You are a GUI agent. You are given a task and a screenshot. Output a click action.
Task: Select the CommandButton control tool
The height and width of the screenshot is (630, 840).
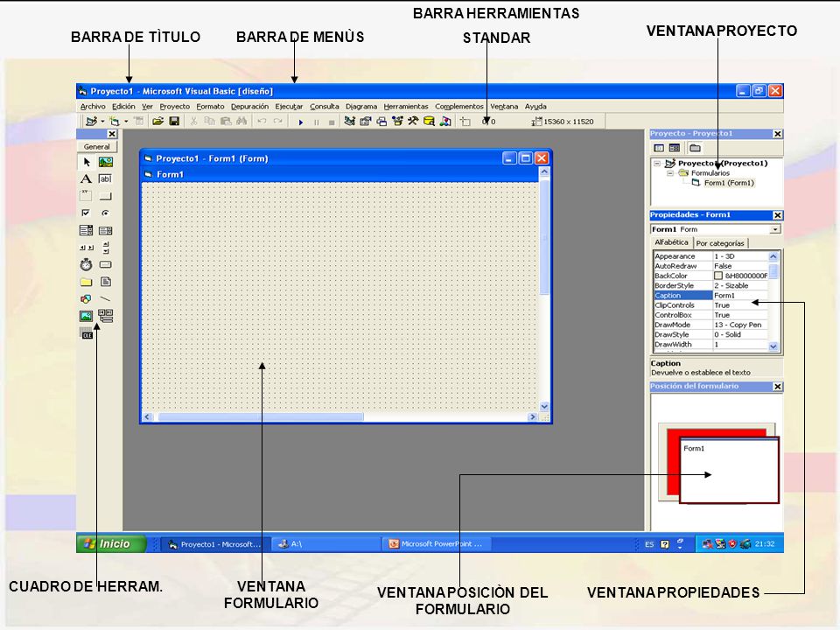106,196
